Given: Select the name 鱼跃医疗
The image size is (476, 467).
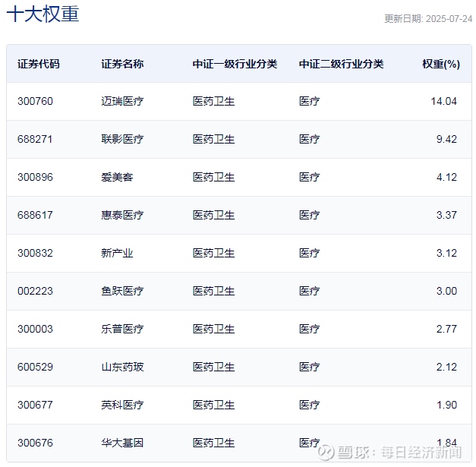Looking at the screenshot, I should [122, 291].
